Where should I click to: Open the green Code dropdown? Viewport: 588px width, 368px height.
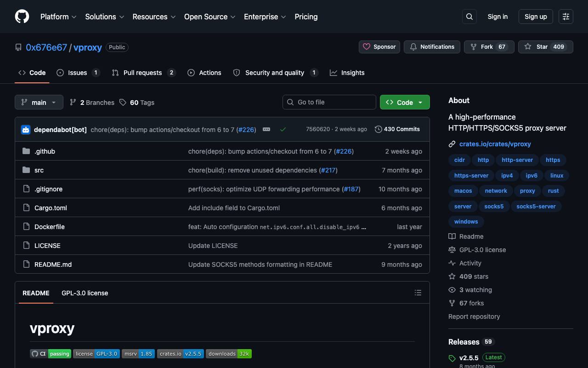(x=405, y=102)
